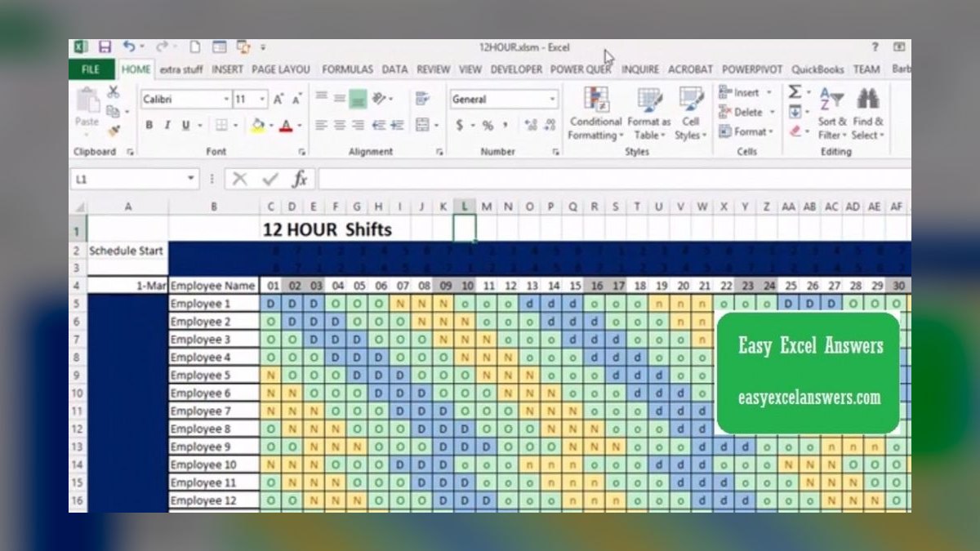Image resolution: width=980 pixels, height=551 pixels.
Task: Increase the font size
Action: pos(278,99)
